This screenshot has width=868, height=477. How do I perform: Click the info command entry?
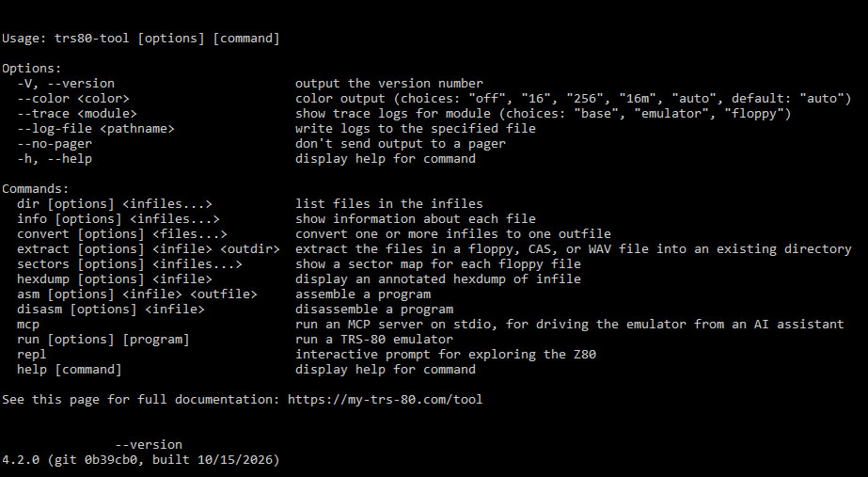118,219
